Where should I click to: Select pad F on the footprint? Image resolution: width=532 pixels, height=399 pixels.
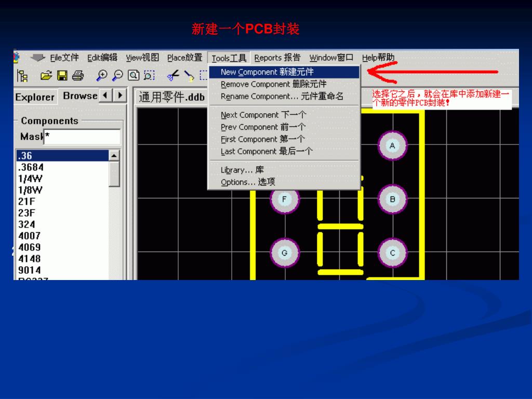click(285, 199)
